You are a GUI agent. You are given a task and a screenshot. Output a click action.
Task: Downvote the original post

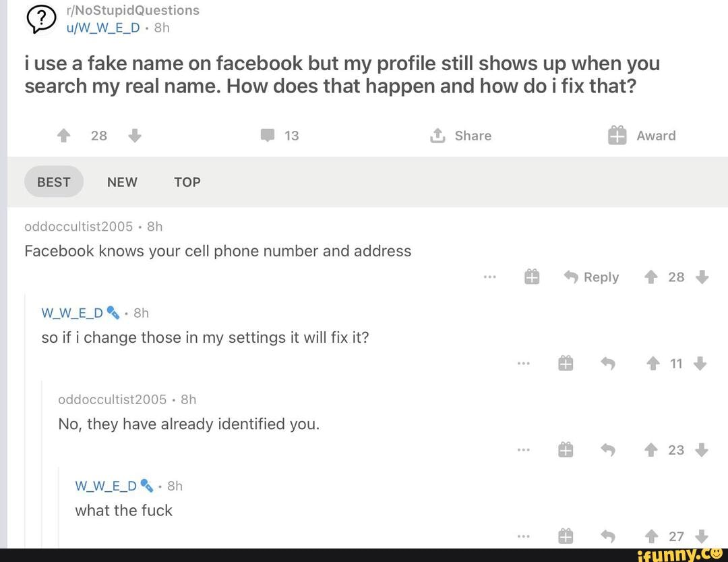point(135,135)
